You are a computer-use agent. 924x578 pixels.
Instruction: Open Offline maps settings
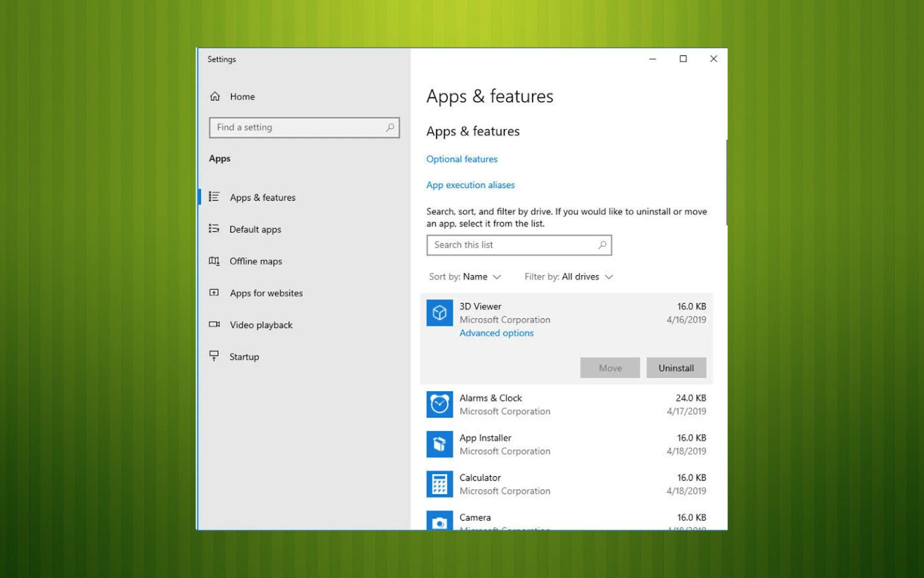(214, 261)
